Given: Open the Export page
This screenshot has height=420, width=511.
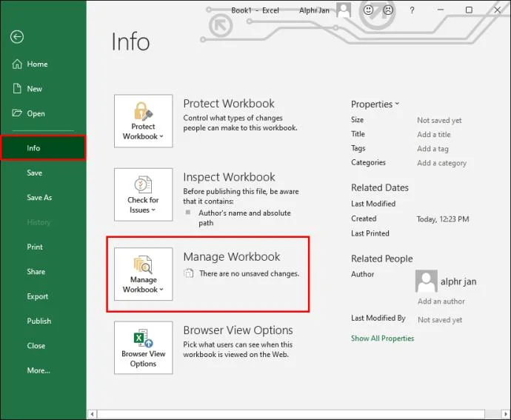Looking at the screenshot, I should pos(43,296).
